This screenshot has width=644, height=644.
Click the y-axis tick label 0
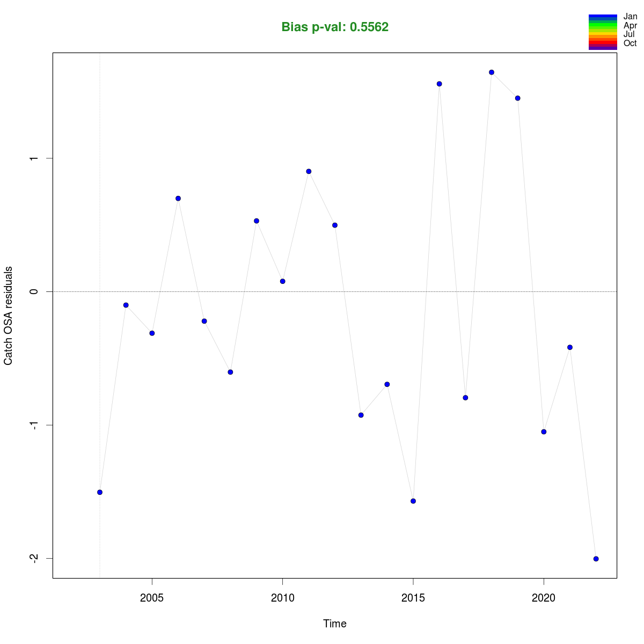coord(34,291)
